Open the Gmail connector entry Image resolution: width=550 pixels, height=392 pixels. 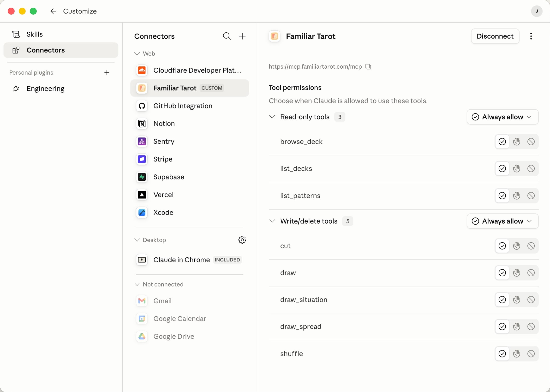(190, 301)
